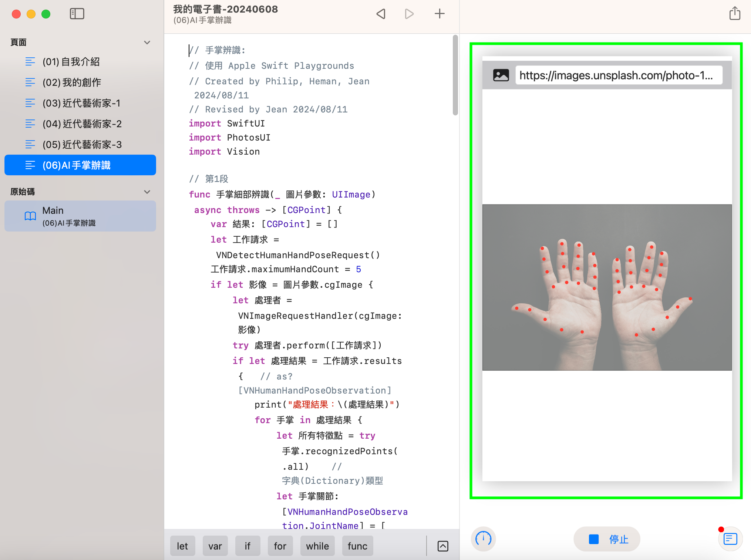This screenshot has height=560, width=751.
Task: Collapse the 原始碼 section chevron
Action: click(x=147, y=192)
